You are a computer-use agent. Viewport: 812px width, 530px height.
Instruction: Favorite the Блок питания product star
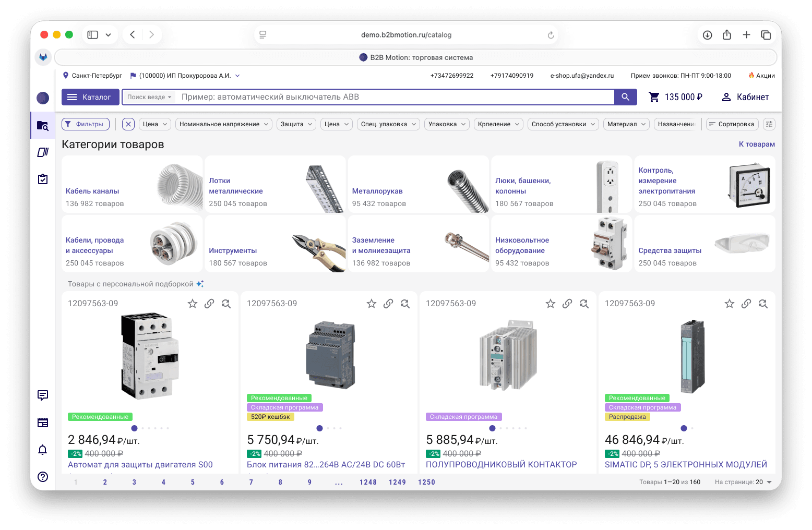[x=372, y=304]
